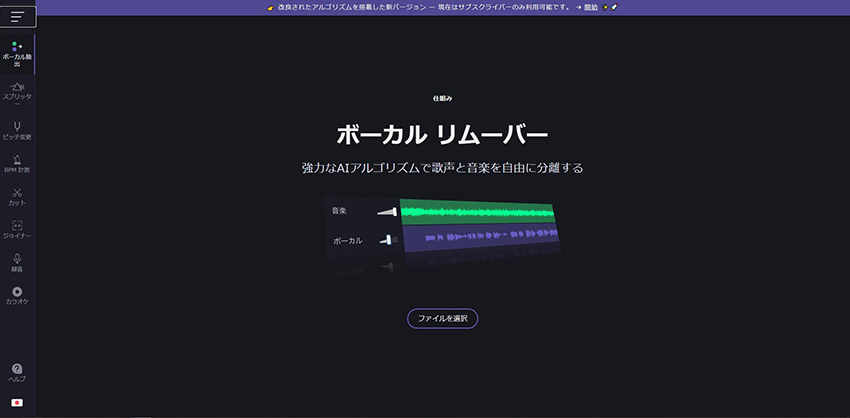
Task: Launch the 録音 microphone recorder
Action: pyautogui.click(x=17, y=263)
